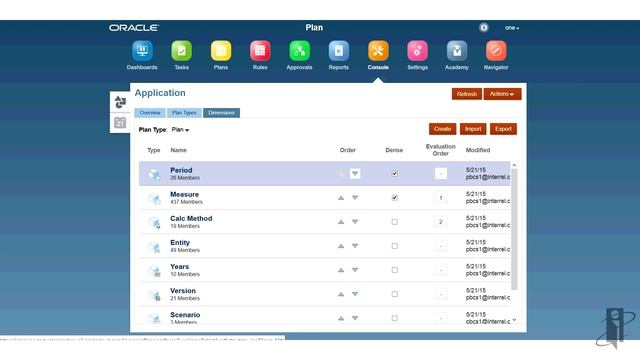The image size is (640, 360).
Task: Move Measure dimension down in order
Action: pyautogui.click(x=355, y=198)
